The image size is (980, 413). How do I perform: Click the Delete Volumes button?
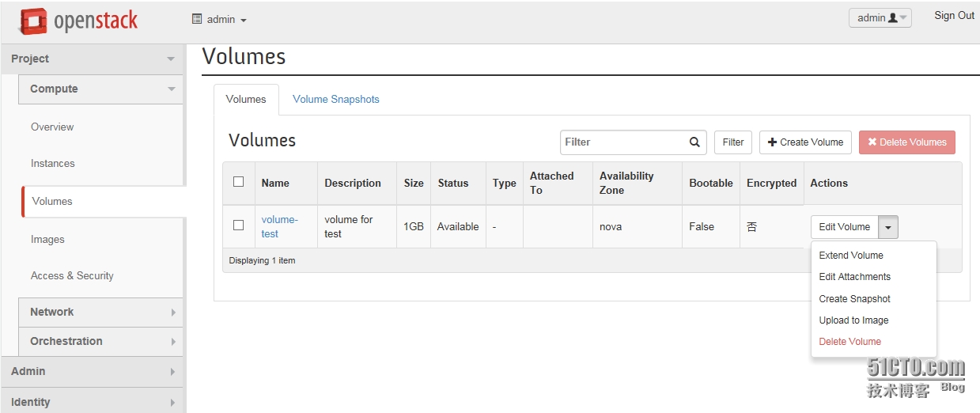click(x=907, y=142)
